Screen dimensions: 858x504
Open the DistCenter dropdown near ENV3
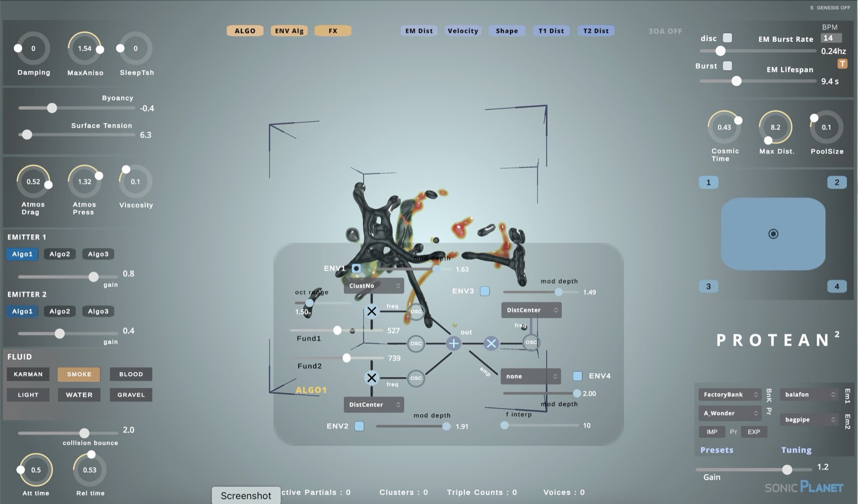coord(531,310)
